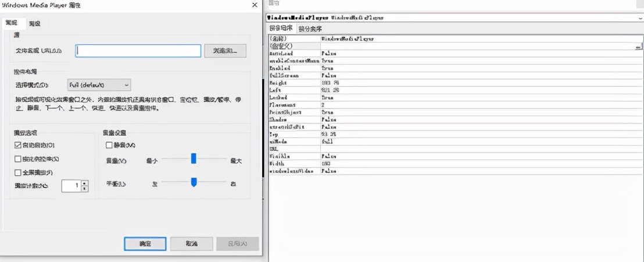Screen dimensions: 644x262
Task: Select the Locked property row
Action: tap(455, 97)
